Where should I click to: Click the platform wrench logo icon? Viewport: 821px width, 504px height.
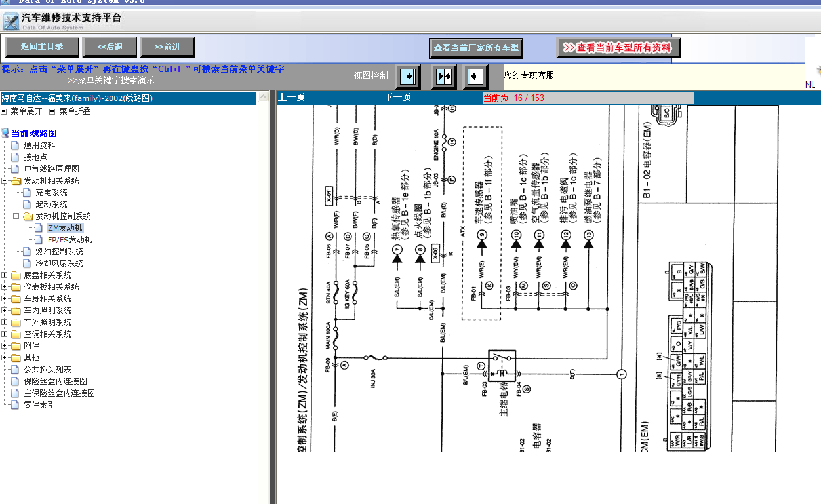pyautogui.click(x=10, y=22)
